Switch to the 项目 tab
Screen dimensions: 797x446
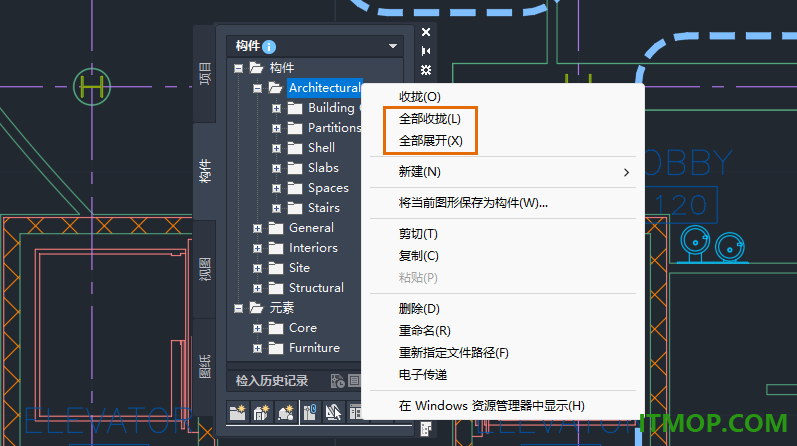204,74
